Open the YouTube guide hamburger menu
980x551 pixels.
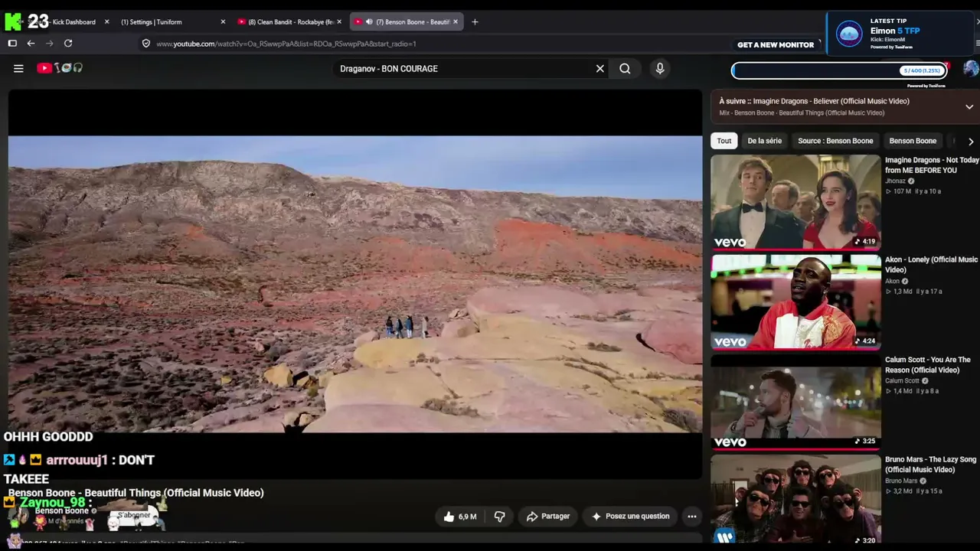pyautogui.click(x=18, y=68)
